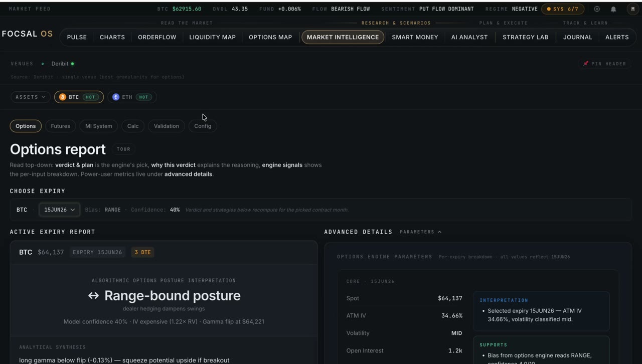Open the user avatar M
The image size is (642, 364).
pyautogui.click(x=633, y=9)
